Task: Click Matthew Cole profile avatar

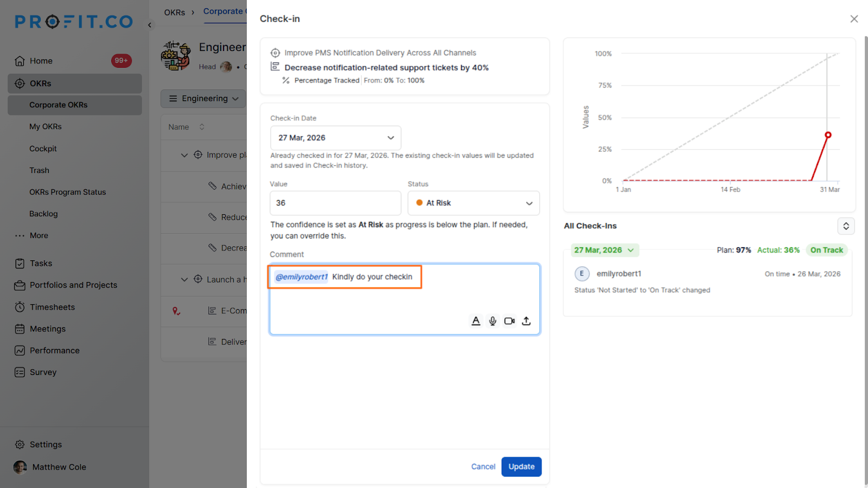Action: coord(20,467)
